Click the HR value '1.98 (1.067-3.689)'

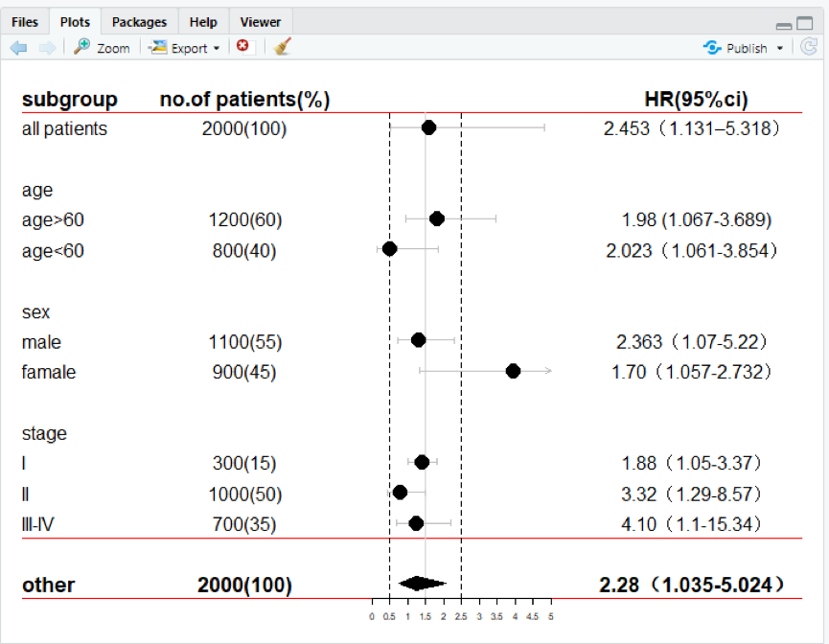pyautogui.click(x=697, y=219)
